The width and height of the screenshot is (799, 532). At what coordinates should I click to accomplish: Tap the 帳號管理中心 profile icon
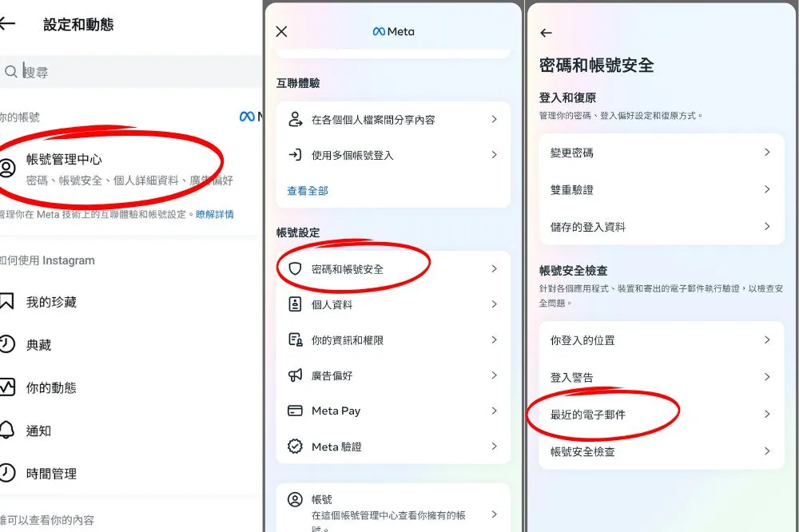[7, 168]
